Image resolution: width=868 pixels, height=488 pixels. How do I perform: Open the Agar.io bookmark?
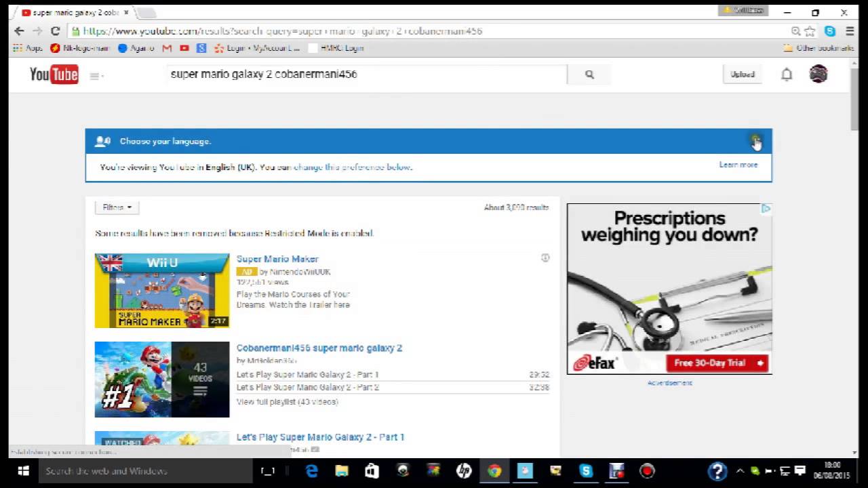(x=136, y=48)
